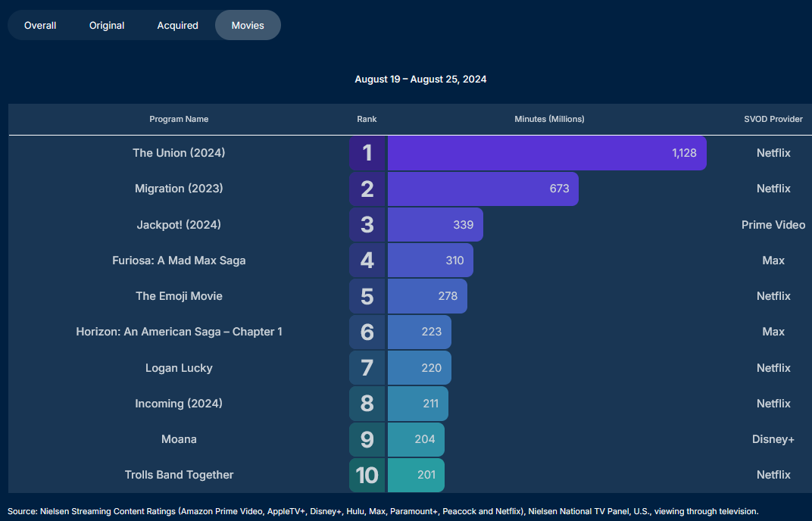The height and width of the screenshot is (521, 812).
Task: Open the Acquired tab
Action: 178,25
